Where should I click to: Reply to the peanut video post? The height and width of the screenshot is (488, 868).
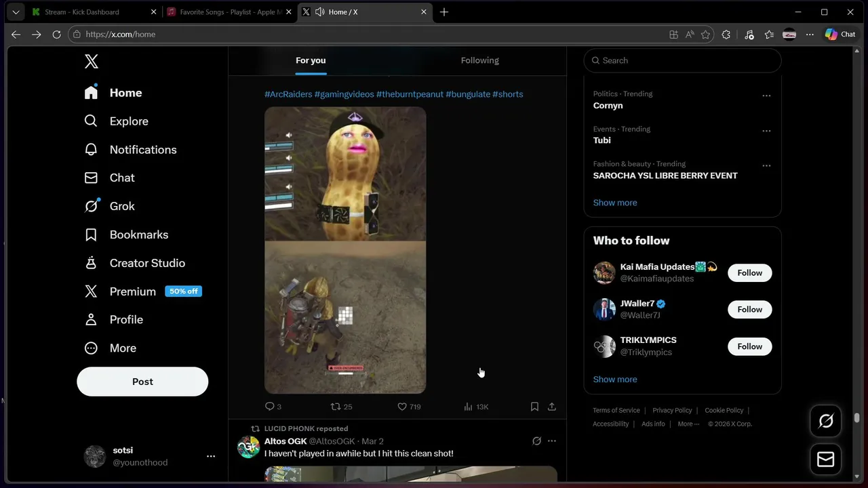pyautogui.click(x=273, y=407)
